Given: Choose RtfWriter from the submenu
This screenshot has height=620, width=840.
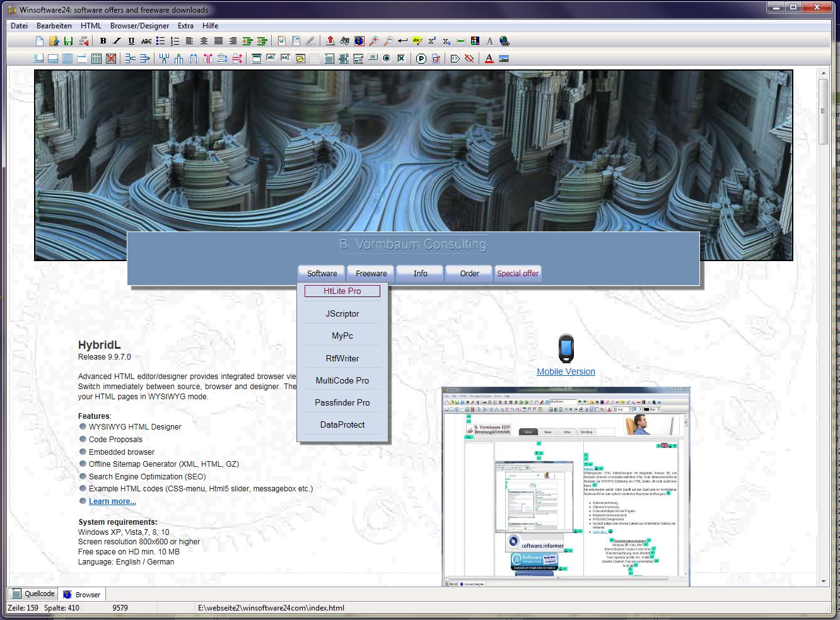Looking at the screenshot, I should click(x=342, y=358).
